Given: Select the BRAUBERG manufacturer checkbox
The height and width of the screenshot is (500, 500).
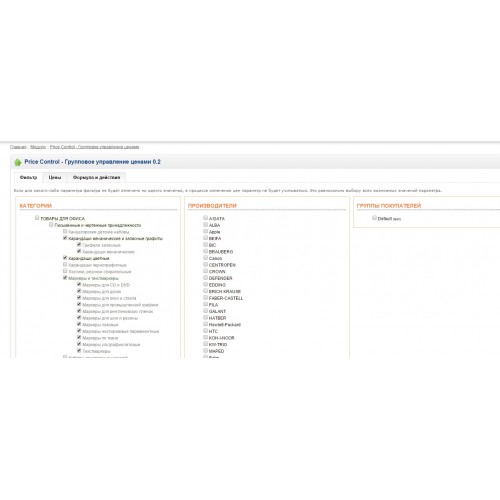Looking at the screenshot, I should coord(206,251).
